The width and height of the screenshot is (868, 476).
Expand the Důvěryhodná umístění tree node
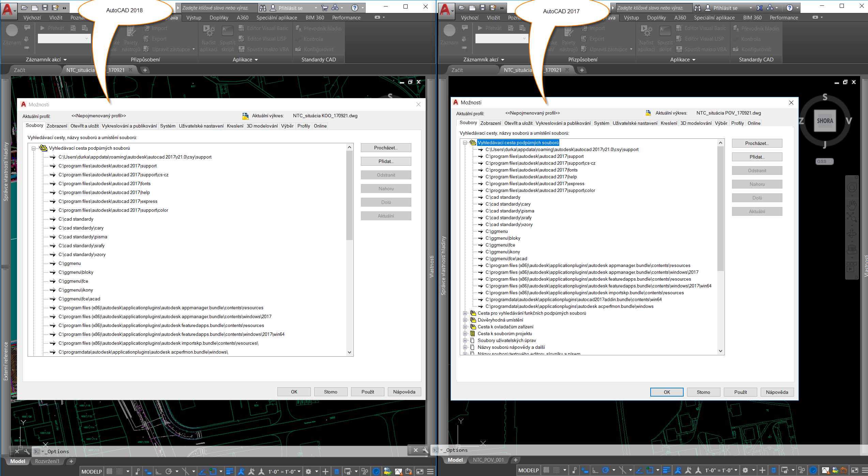pos(465,320)
